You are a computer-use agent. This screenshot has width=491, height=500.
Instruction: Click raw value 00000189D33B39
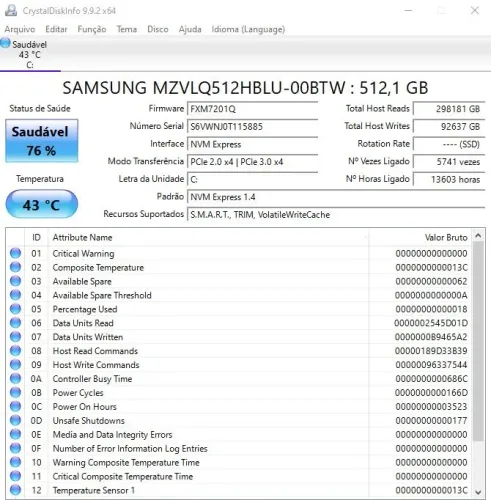(x=431, y=351)
